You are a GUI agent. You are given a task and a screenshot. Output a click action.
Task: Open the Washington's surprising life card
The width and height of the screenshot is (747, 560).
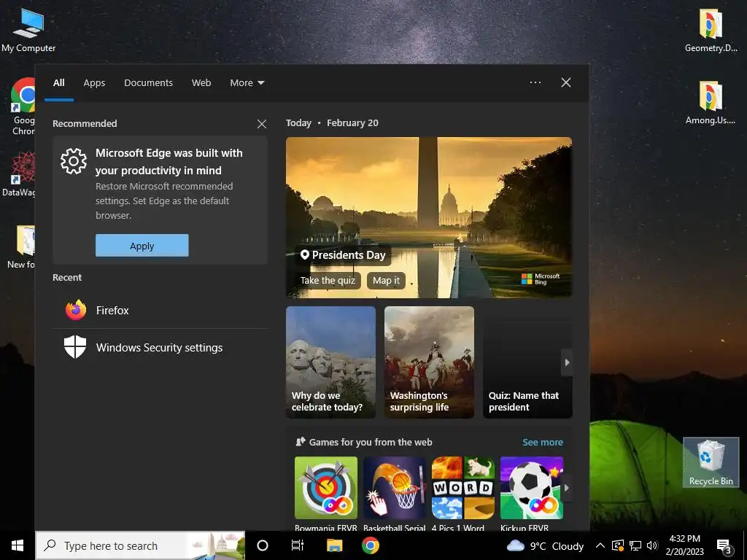pos(429,362)
